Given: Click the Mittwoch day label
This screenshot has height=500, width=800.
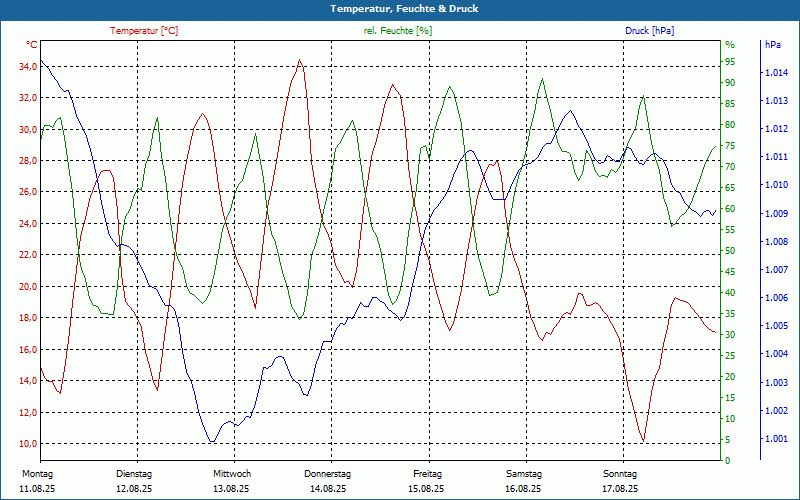Looking at the screenshot, I should tap(231, 474).
